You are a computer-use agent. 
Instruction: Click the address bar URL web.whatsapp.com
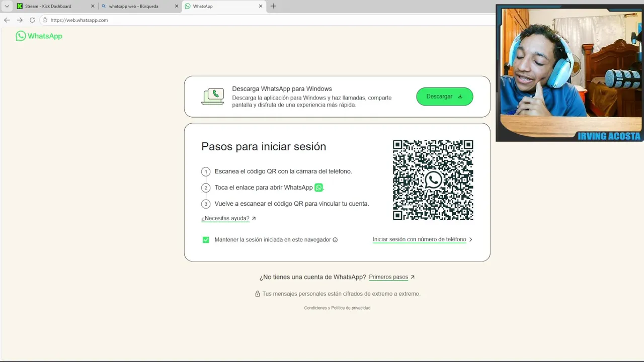(x=79, y=20)
